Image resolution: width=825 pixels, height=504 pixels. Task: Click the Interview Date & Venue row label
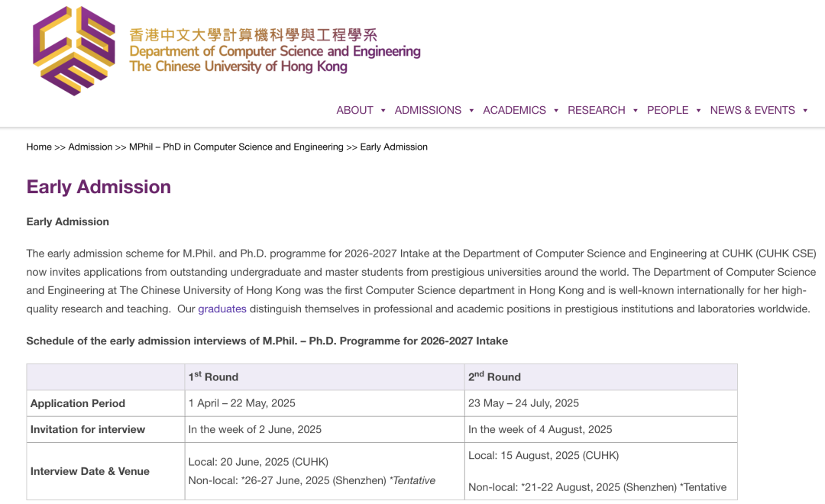(90, 471)
